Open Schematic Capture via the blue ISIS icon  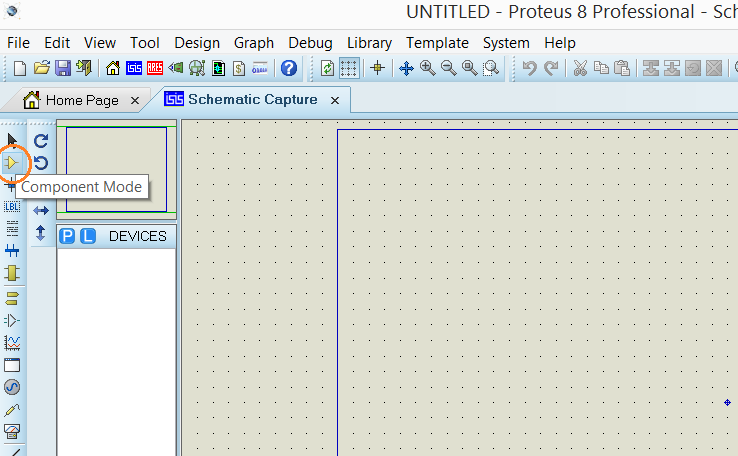[x=134, y=68]
